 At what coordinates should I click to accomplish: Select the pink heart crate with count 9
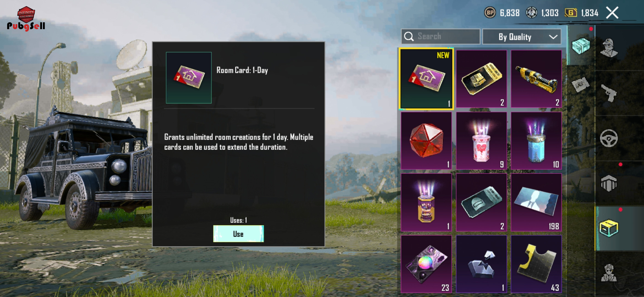(x=481, y=141)
